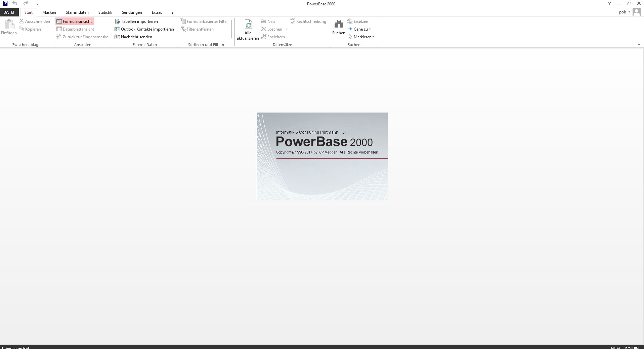Open the Stammdaten tab
The height and width of the screenshot is (349, 644).
77,12
